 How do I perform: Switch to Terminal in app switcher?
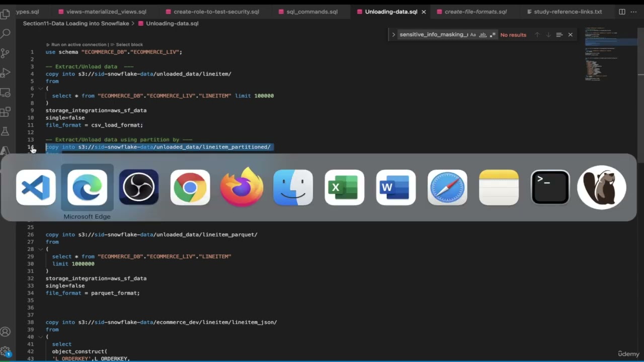[x=550, y=188]
